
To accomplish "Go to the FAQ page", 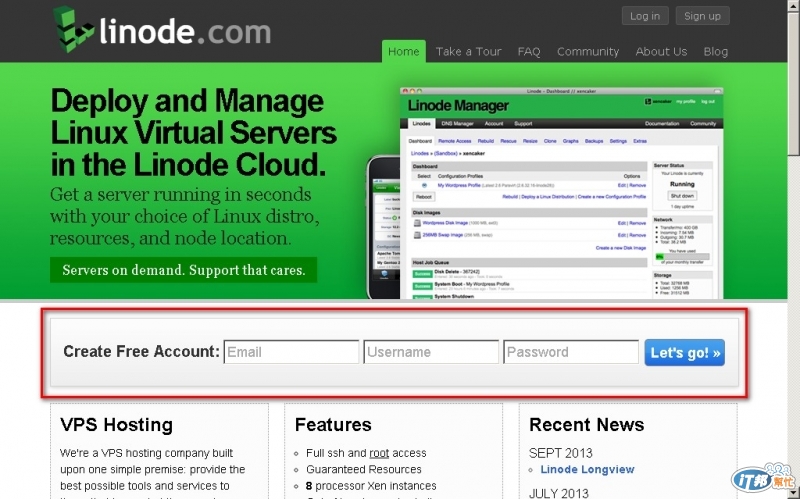I will pos(529,52).
